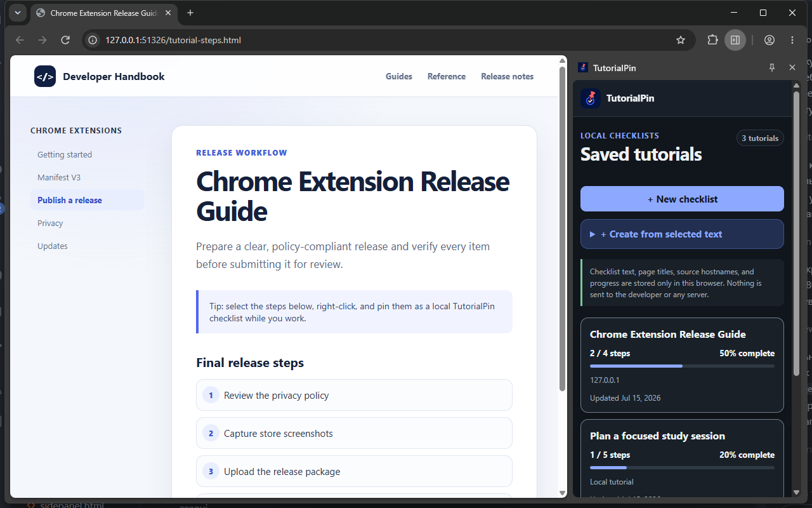The image size is (812, 508).
Task: Go forward to the next page
Action: point(43,40)
